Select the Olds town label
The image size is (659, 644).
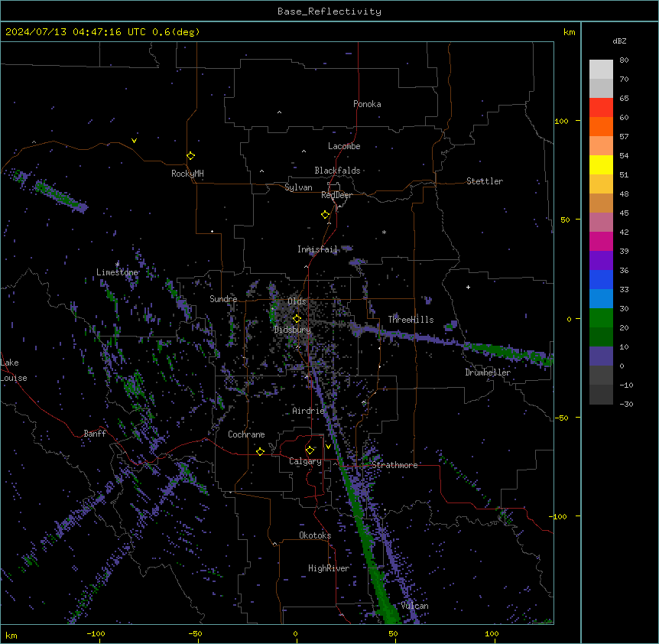[297, 301]
